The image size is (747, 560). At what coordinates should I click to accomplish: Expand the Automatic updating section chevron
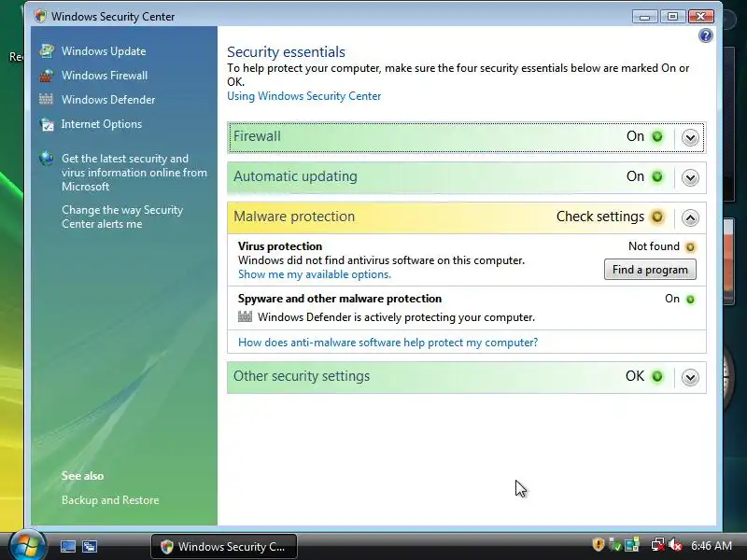pos(690,177)
